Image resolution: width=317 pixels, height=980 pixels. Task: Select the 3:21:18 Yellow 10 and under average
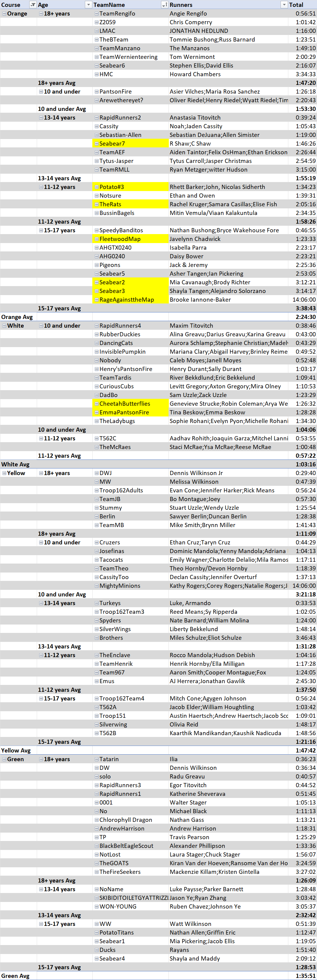tap(302, 594)
